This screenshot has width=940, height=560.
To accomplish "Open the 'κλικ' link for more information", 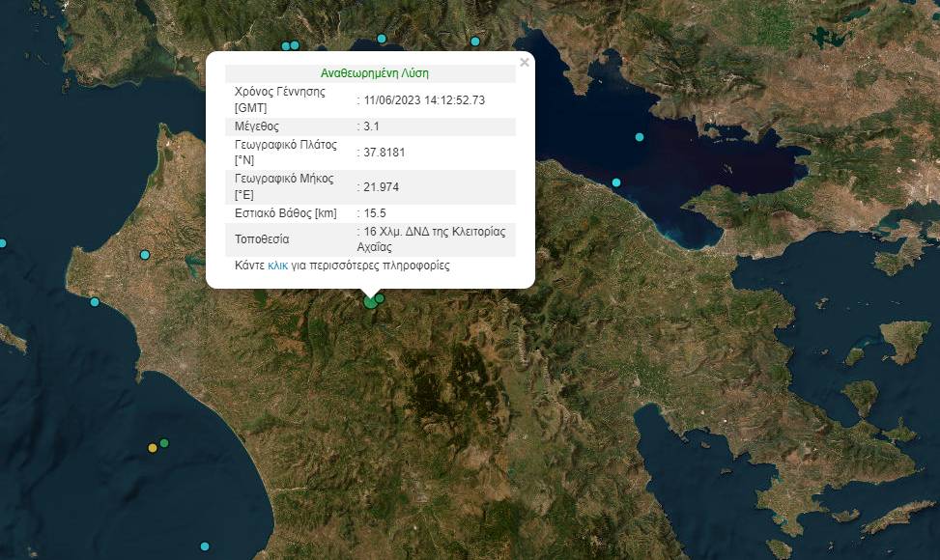I will pos(277,265).
